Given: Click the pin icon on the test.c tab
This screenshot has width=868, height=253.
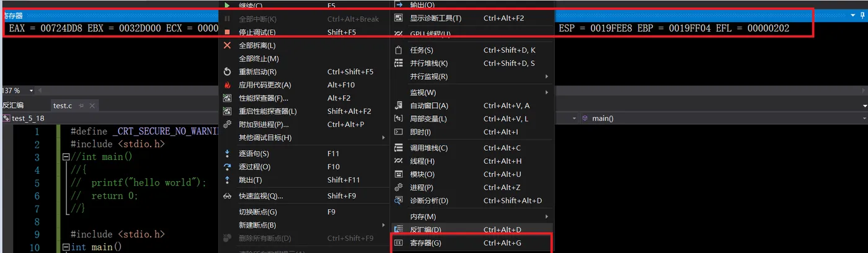Looking at the screenshot, I should 81,106.
